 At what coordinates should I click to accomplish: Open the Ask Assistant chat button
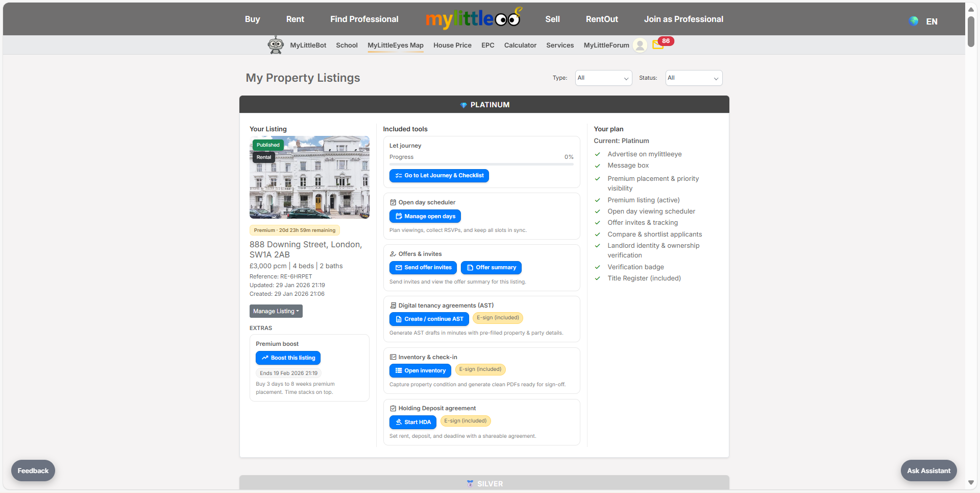point(928,471)
